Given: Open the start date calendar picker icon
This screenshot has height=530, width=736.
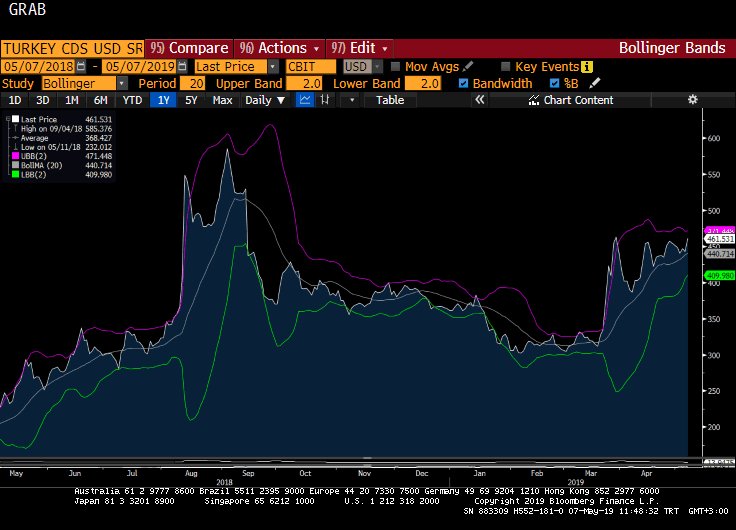Looking at the screenshot, I should pos(81,67).
